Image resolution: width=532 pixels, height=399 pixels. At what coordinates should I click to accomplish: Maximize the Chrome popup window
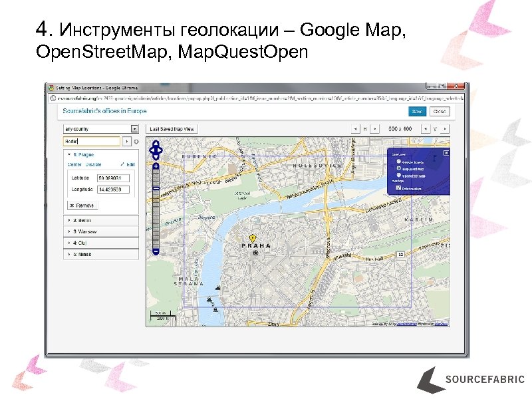point(442,86)
